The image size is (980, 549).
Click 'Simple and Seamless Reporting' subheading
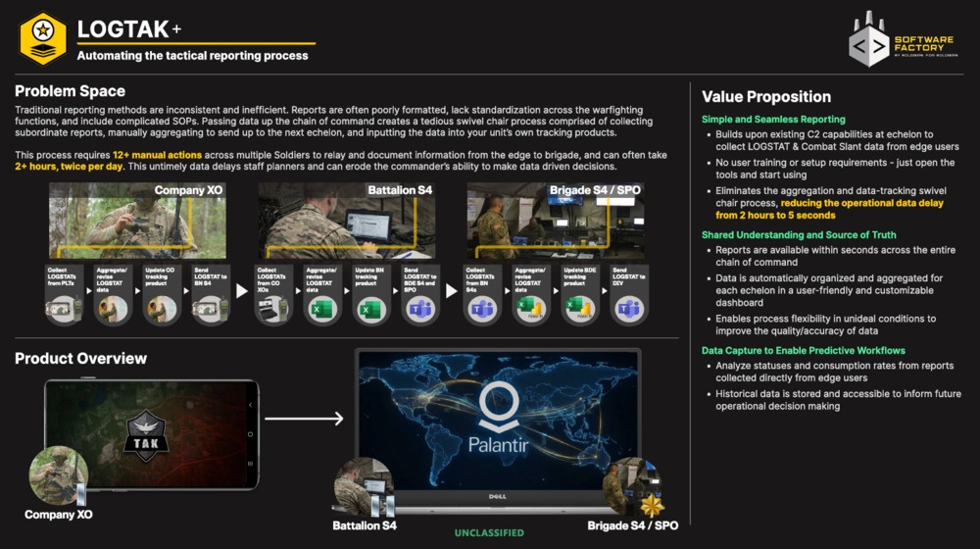coord(773,120)
